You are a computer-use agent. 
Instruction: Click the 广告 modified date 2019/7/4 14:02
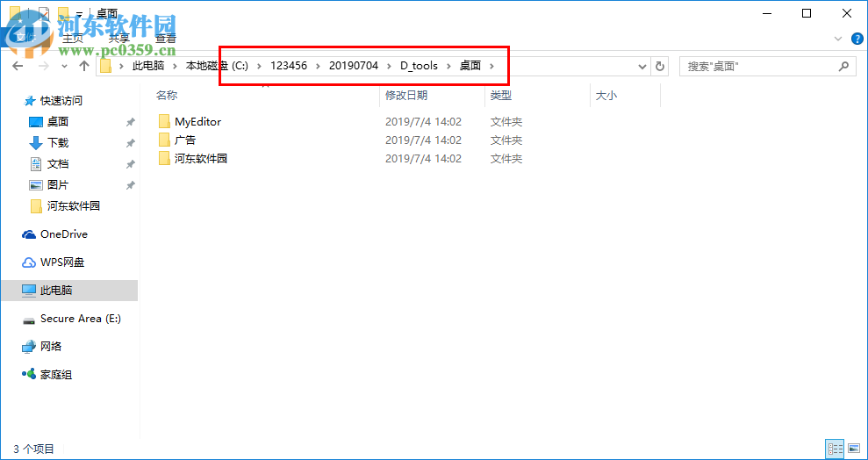424,140
